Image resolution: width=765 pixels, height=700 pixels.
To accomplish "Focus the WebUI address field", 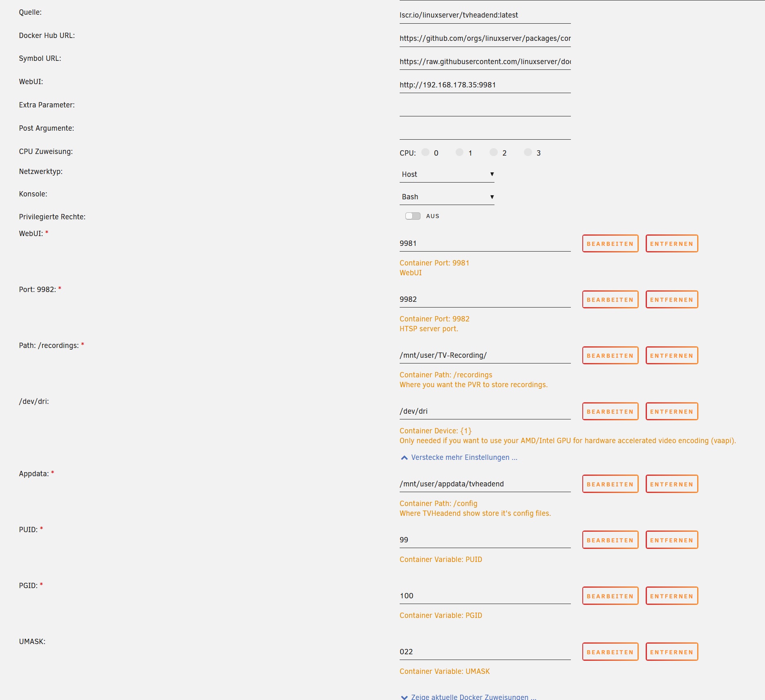I will pyautogui.click(x=485, y=85).
